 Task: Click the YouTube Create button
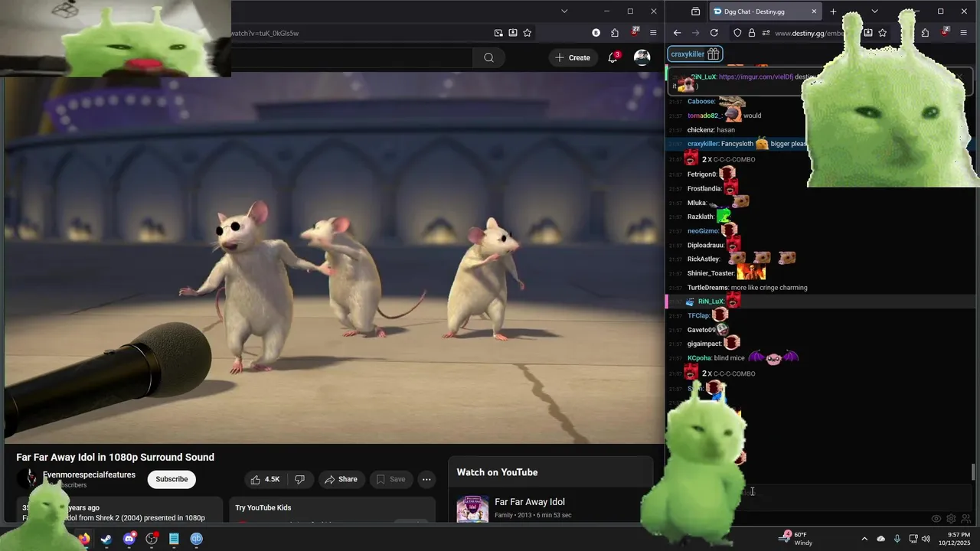click(x=573, y=57)
